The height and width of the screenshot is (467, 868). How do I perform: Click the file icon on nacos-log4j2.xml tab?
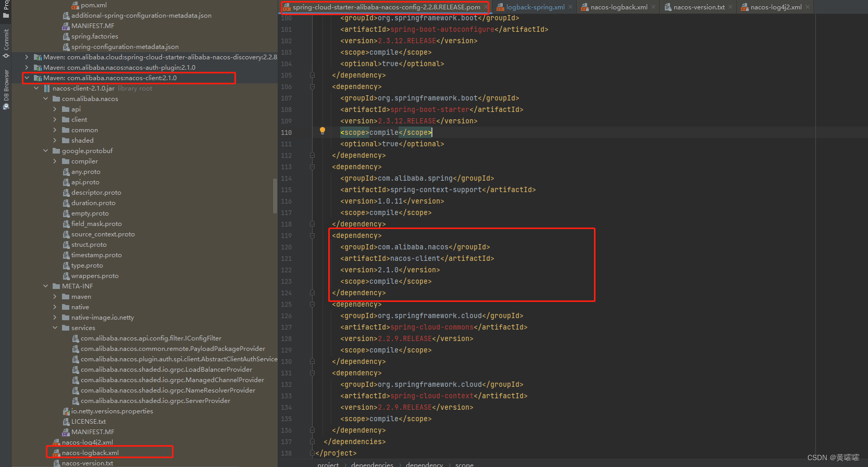tap(745, 7)
